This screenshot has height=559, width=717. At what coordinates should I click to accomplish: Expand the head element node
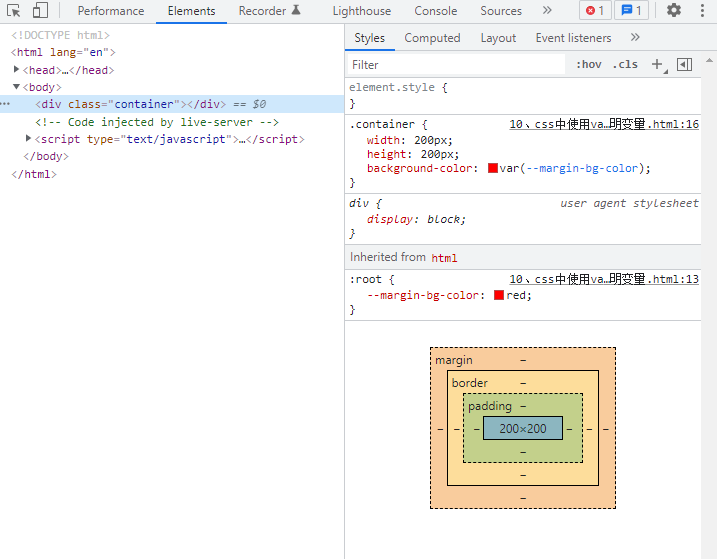pyautogui.click(x=16, y=70)
